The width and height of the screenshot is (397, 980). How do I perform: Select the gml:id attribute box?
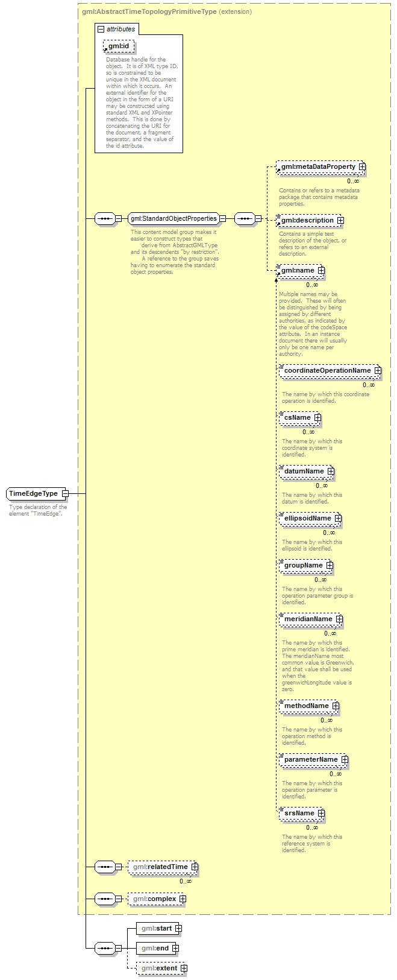119,46
